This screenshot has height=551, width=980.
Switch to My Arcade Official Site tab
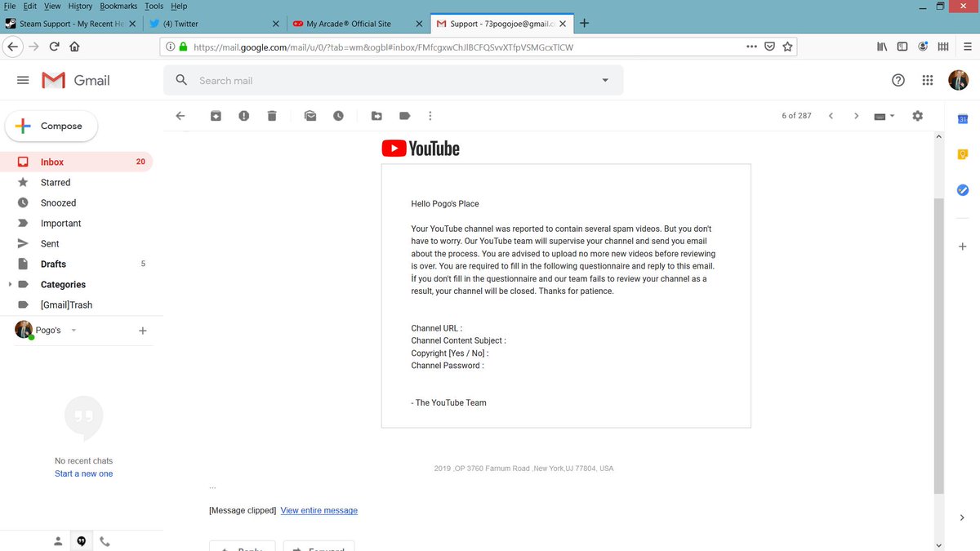coord(358,24)
